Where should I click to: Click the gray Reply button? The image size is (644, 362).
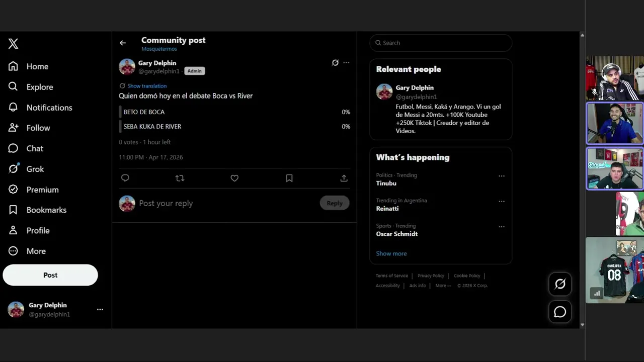click(x=335, y=203)
